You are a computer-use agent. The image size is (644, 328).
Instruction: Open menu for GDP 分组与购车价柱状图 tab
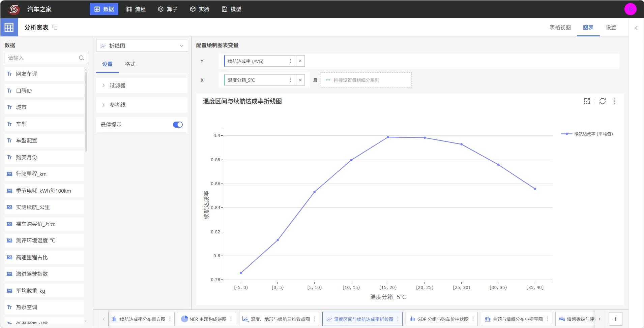tap(473, 319)
